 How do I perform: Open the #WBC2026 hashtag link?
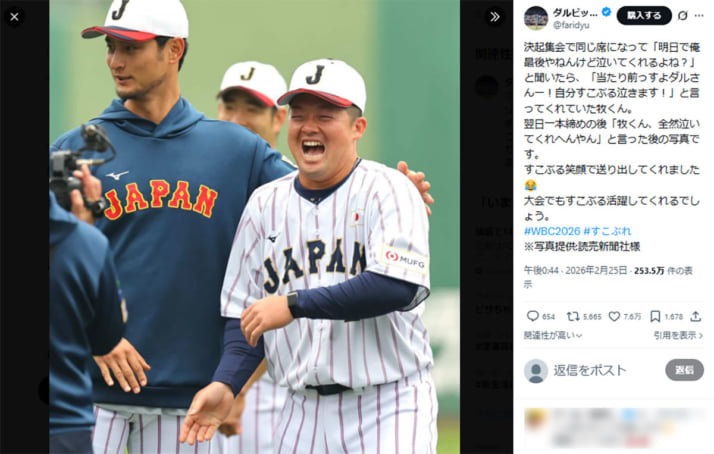(552, 231)
